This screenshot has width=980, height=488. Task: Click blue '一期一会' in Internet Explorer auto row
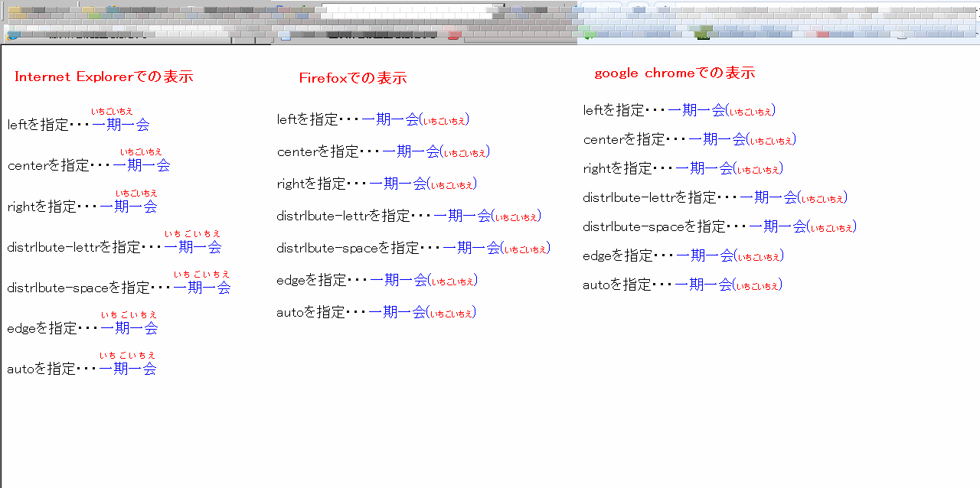(128, 369)
